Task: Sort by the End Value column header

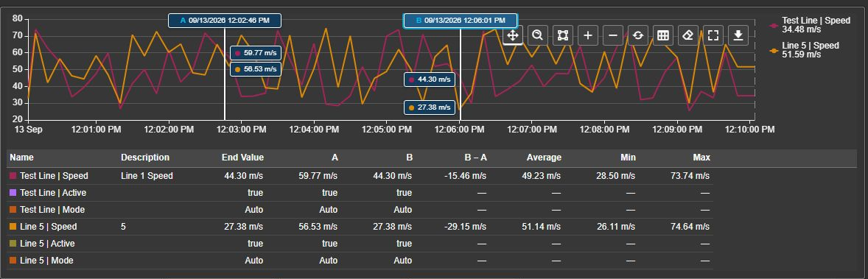Action: point(242,158)
